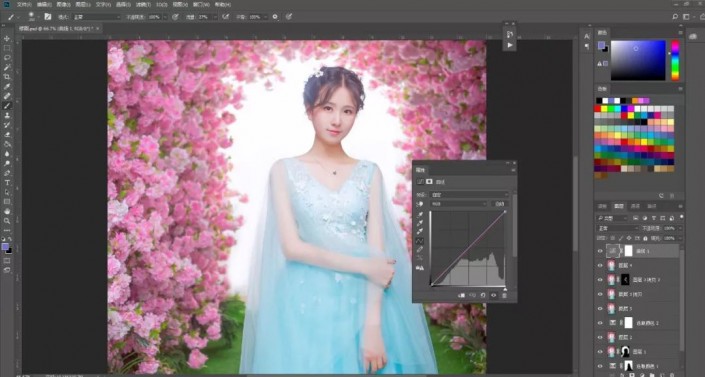This screenshot has height=377, width=705.
Task: Open layer filter kind dropdown
Action: coord(612,218)
